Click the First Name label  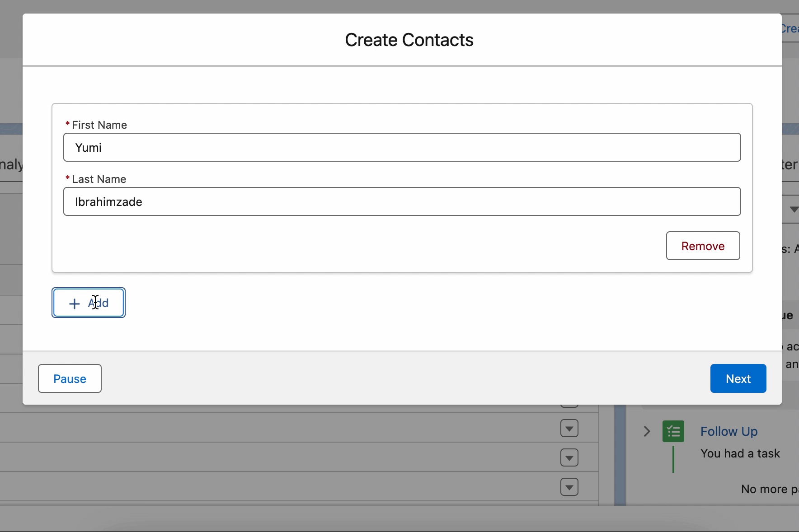tap(99, 125)
